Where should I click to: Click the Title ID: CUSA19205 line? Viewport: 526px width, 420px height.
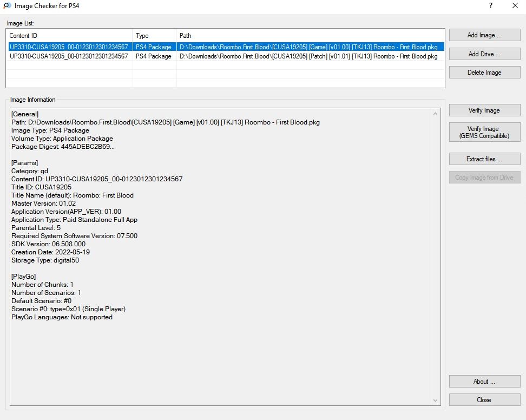(41, 187)
